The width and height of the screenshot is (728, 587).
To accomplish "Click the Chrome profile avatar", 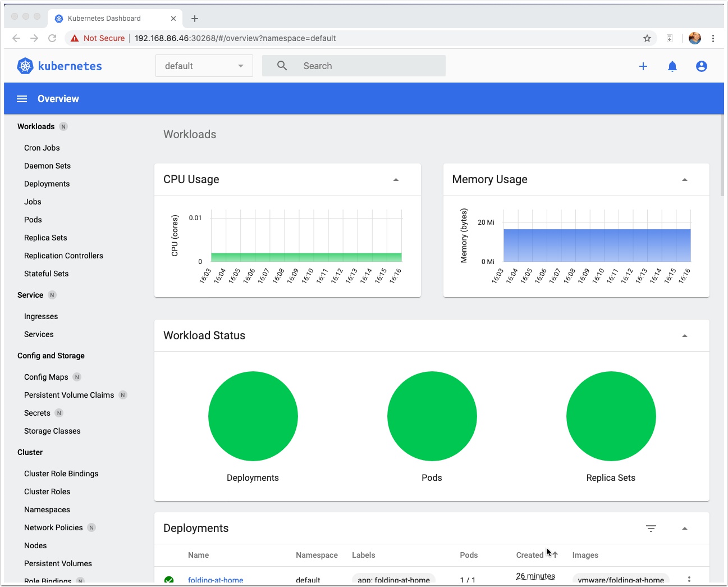I will 695,38.
